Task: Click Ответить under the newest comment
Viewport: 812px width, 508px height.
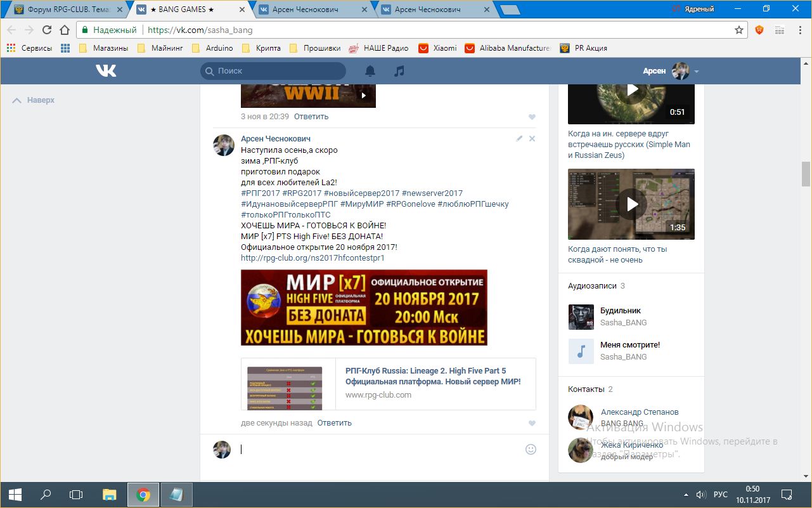Action: pos(334,423)
